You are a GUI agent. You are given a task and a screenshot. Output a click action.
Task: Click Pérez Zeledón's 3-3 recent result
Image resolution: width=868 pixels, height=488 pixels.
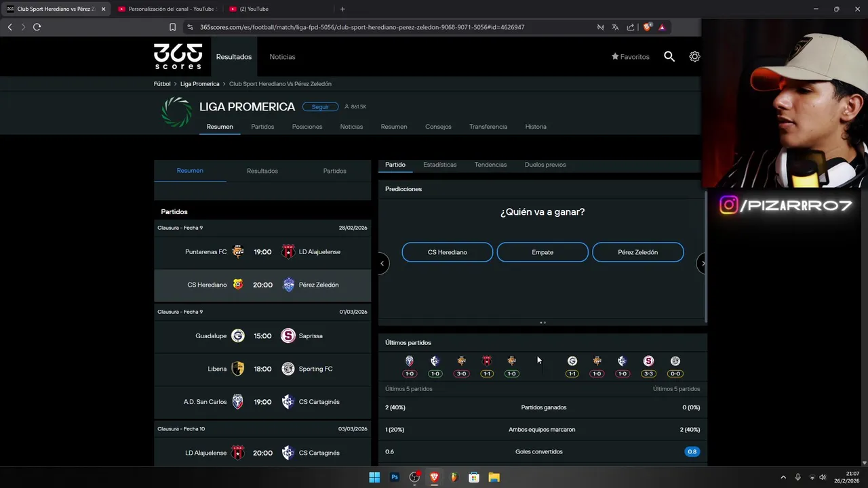pyautogui.click(x=648, y=373)
